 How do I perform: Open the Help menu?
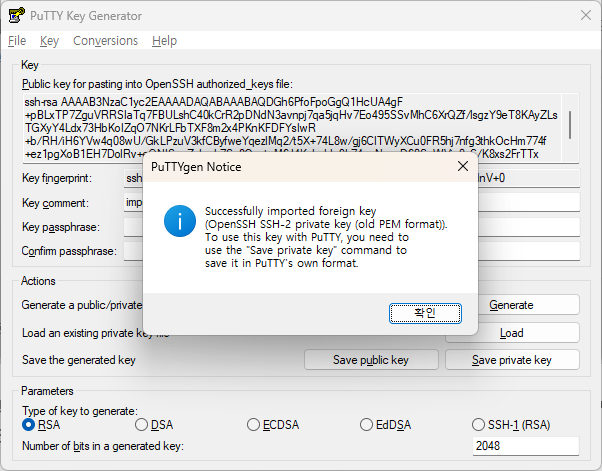pos(164,41)
